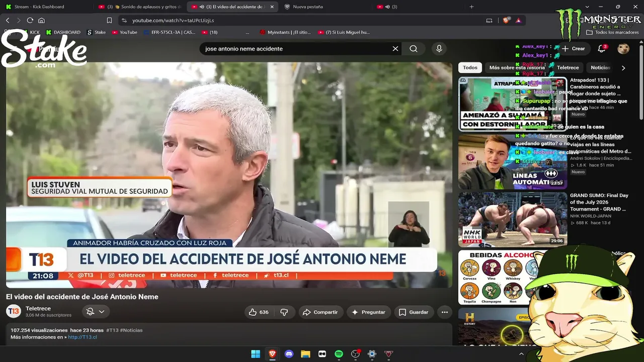Open the cast screen icon in address bar
The image size is (644, 362).
(x=489, y=20)
